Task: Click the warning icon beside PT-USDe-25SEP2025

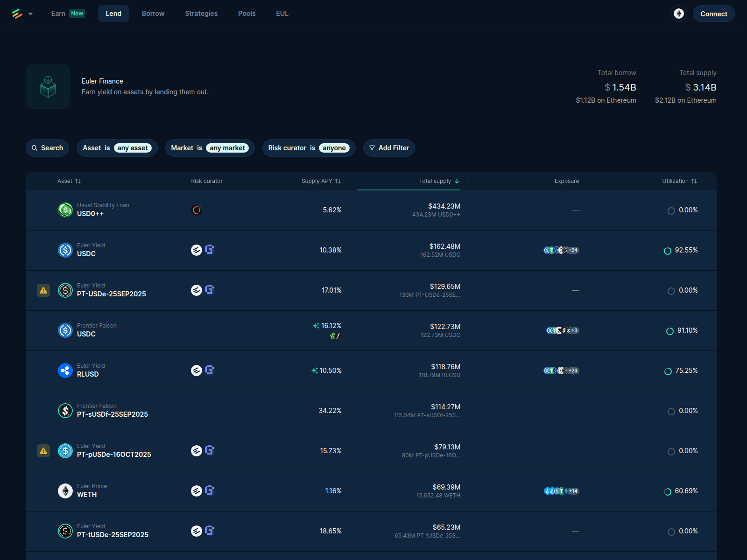Action: (43, 290)
